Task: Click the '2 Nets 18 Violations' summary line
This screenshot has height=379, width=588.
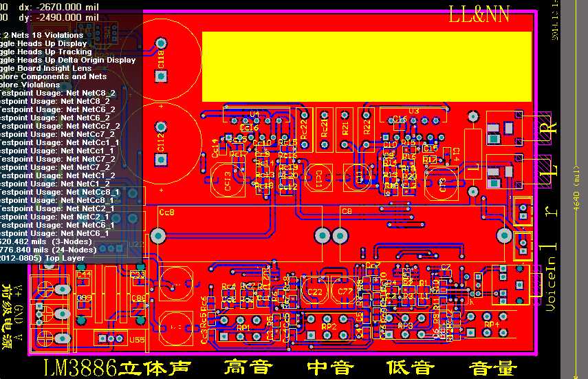Action: click(44, 35)
